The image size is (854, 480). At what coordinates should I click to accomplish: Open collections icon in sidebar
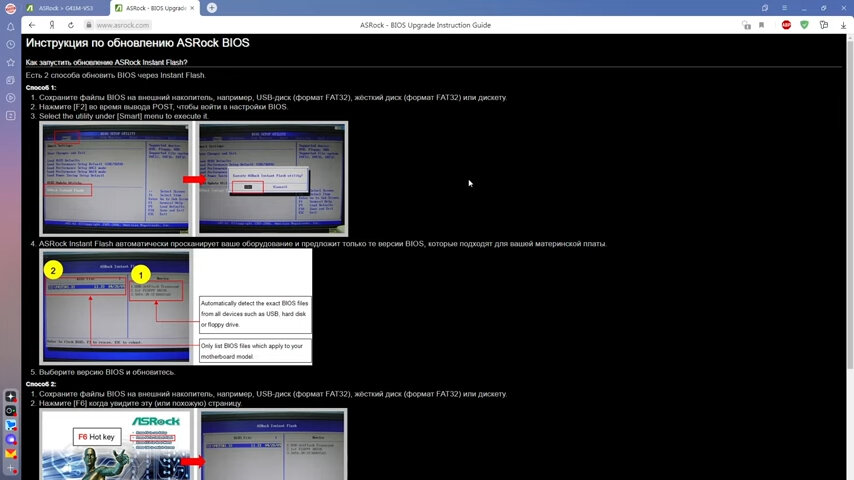coord(10,80)
